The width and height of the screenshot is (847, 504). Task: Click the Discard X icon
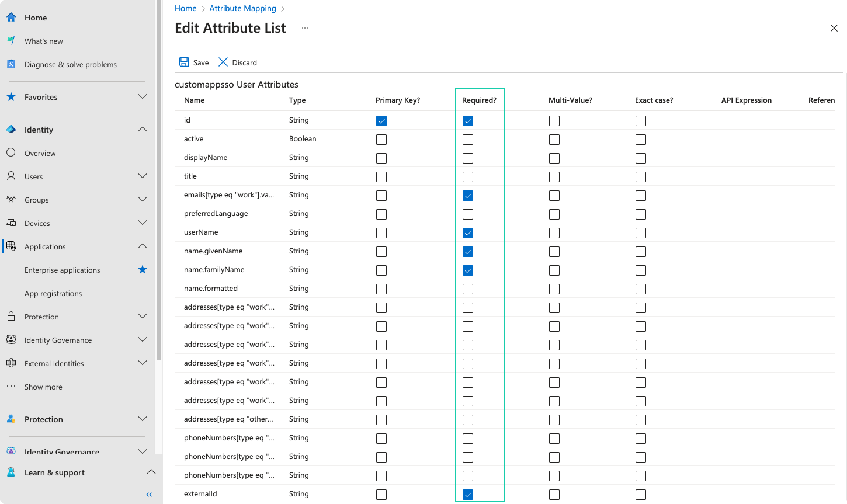[223, 62]
